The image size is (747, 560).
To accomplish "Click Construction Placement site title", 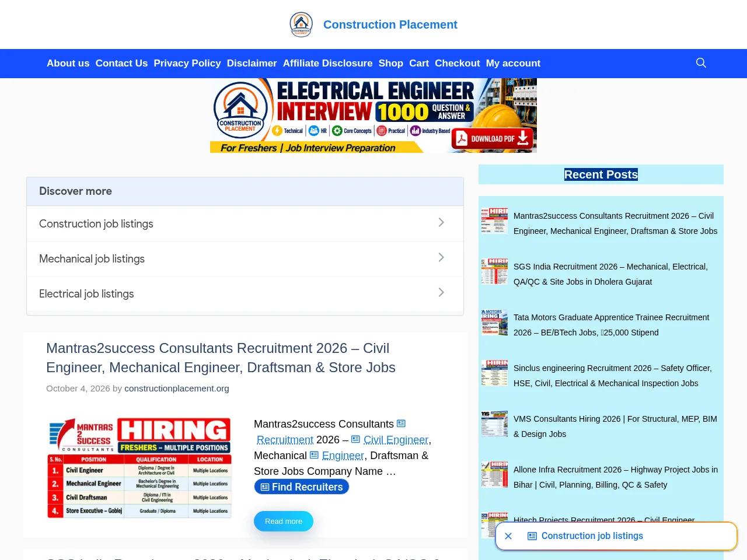I will click(x=390, y=24).
